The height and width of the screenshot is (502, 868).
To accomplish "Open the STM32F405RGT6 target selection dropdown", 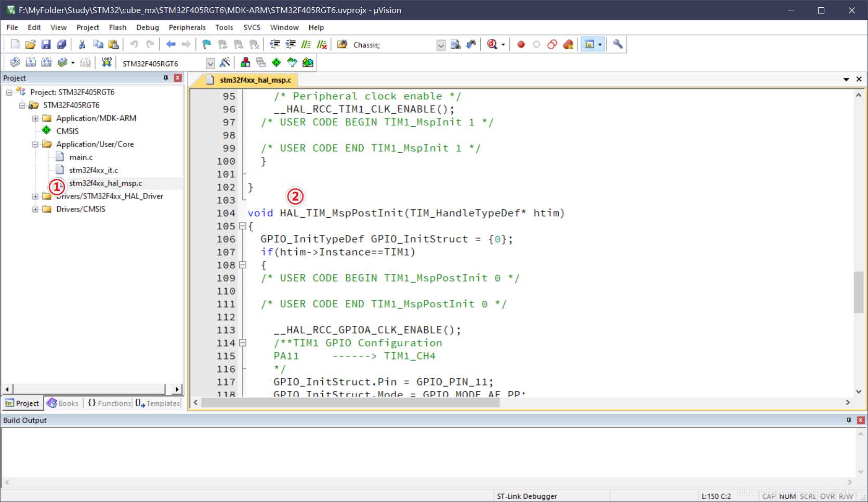I will point(210,63).
